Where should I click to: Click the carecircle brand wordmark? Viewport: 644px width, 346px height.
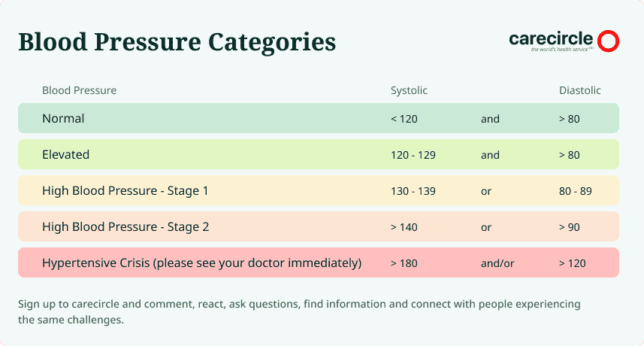point(551,39)
